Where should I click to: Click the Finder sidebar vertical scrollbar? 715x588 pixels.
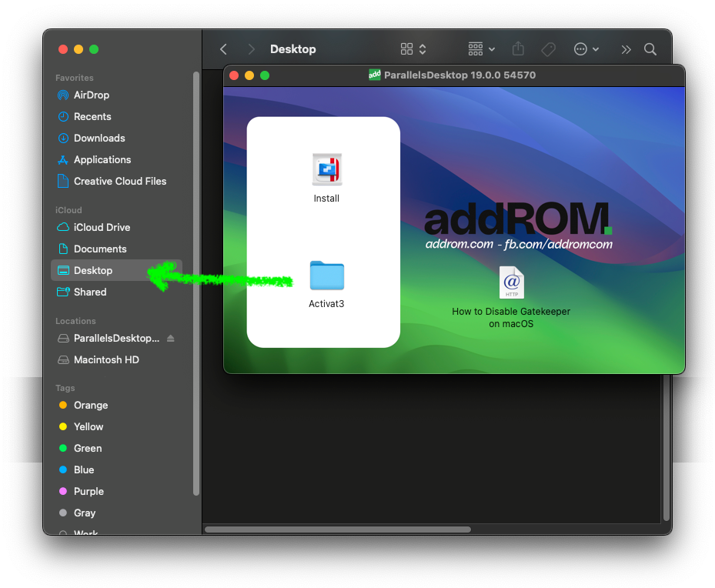click(196, 283)
